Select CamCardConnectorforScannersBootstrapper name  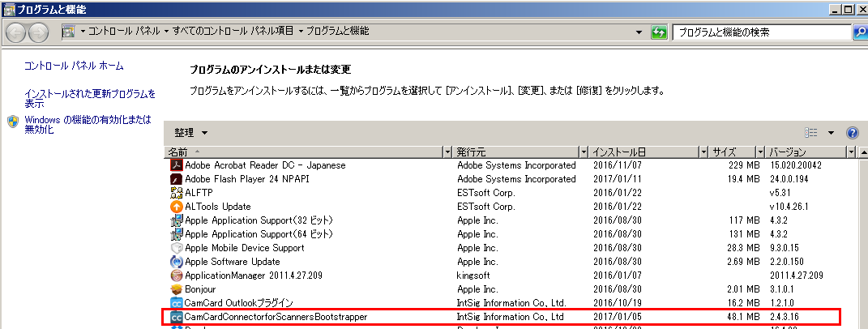[x=276, y=317]
